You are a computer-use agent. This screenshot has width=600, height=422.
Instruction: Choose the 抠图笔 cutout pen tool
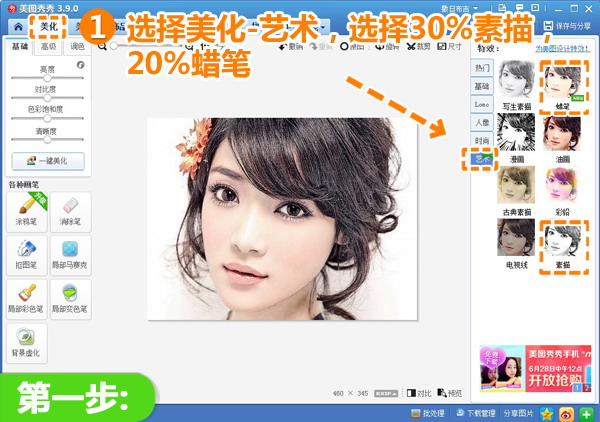pos(27,256)
